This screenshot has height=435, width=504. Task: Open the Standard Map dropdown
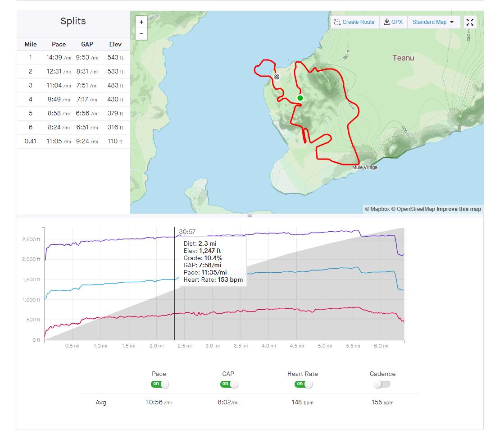pyautogui.click(x=433, y=22)
